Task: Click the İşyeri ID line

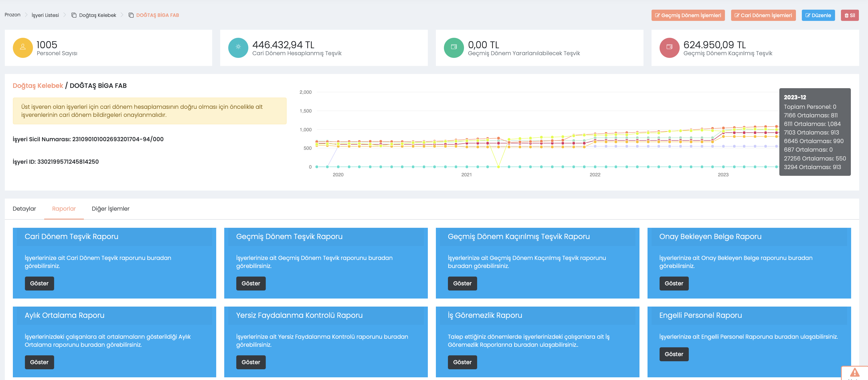Action: 56,162
